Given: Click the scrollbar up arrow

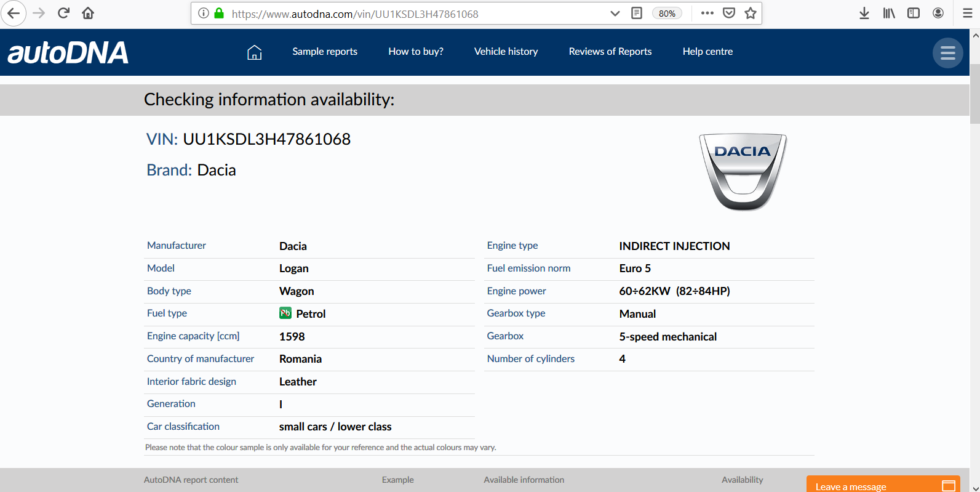Looking at the screenshot, I should pyautogui.click(x=975, y=35).
